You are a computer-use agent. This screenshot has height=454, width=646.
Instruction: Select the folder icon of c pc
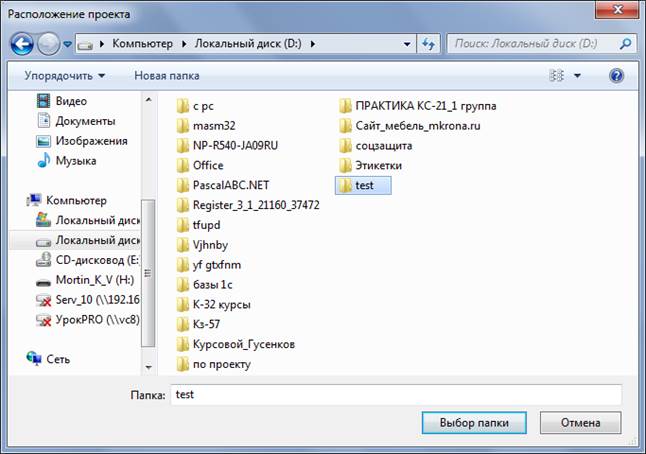tap(183, 106)
